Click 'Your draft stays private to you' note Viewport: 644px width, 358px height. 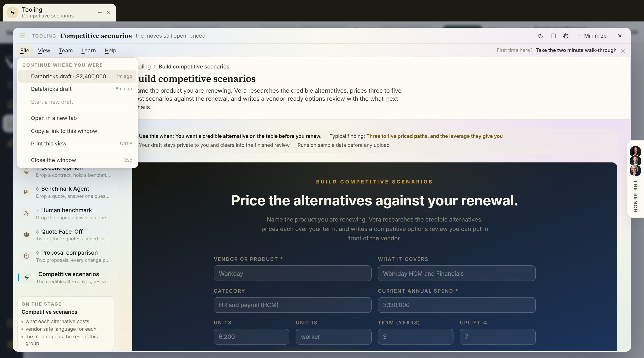pyautogui.click(x=214, y=145)
